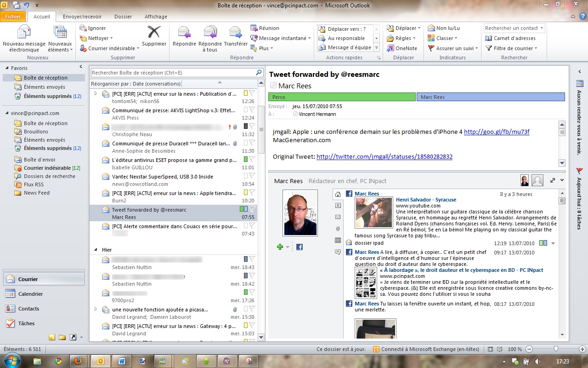Choose the Message d'équipe quick action

click(x=345, y=47)
